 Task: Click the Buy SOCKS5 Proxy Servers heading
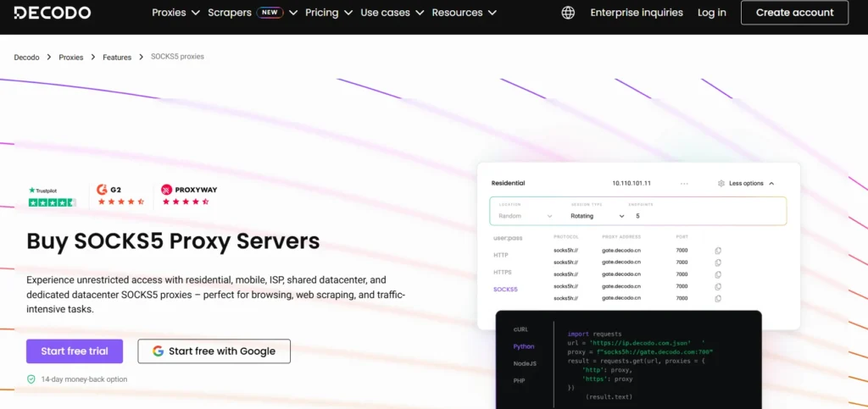(x=173, y=241)
